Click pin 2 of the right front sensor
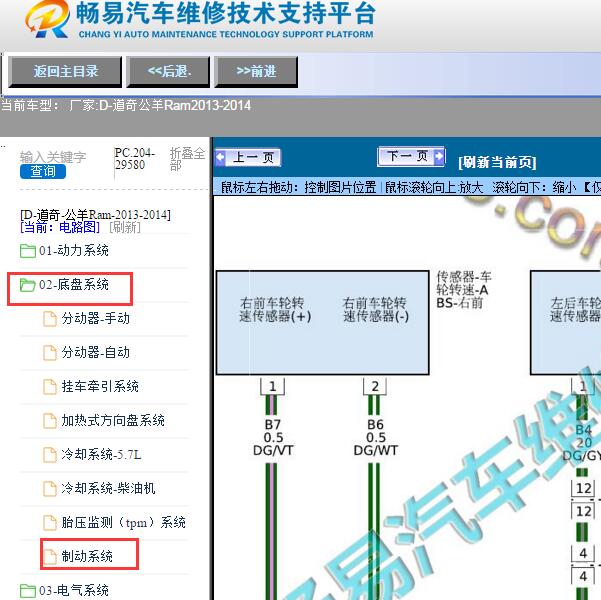The width and height of the screenshot is (601, 600). coord(375,386)
